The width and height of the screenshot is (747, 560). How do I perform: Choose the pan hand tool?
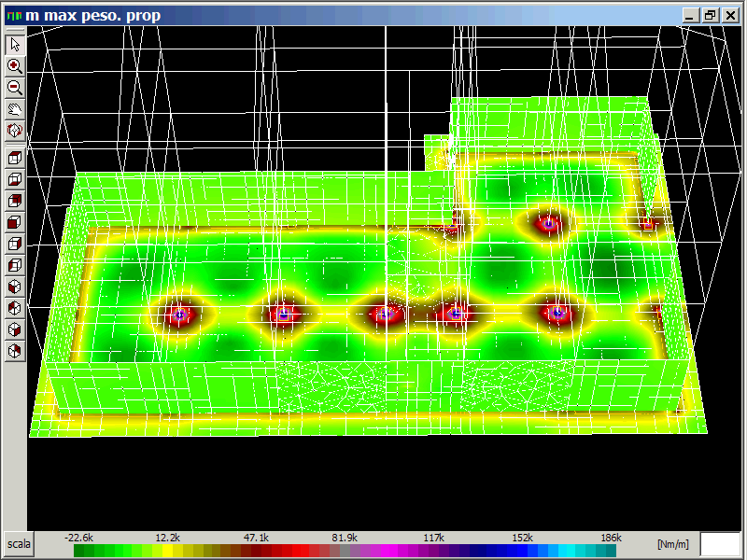coord(15,109)
